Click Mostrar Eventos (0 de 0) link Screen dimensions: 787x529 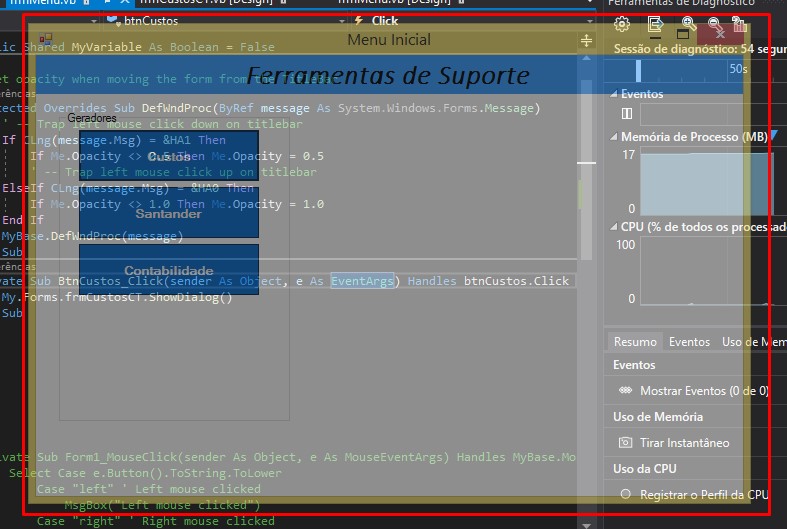pos(704,390)
